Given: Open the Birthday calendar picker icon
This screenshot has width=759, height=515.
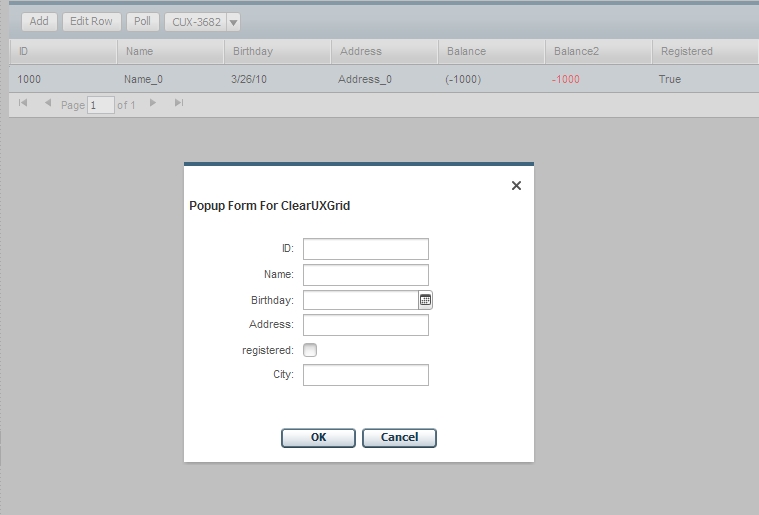Looking at the screenshot, I should 425,300.
